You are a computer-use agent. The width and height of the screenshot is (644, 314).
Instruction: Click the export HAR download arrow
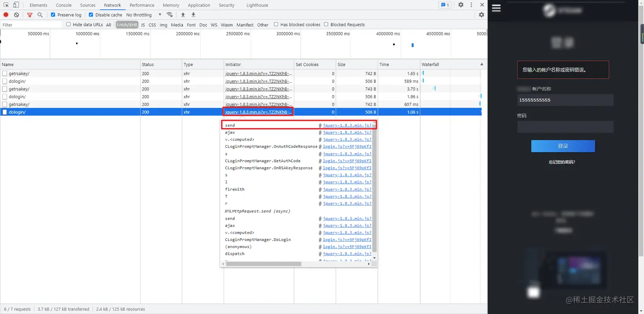193,15
